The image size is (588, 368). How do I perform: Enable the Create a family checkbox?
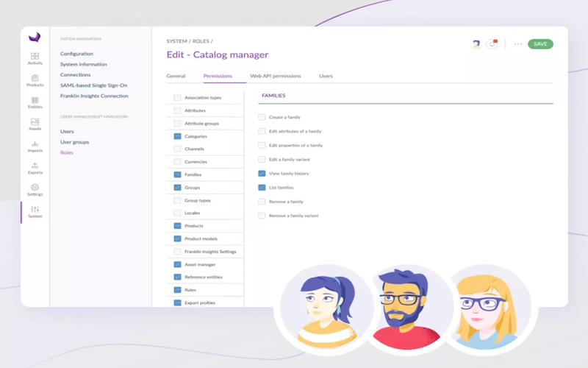pos(262,117)
